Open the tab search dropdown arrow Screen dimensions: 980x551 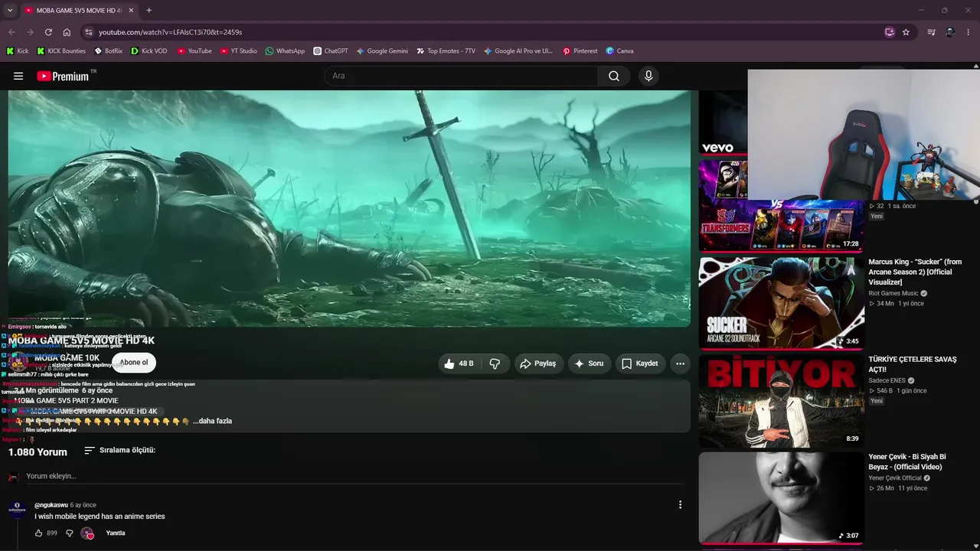tap(9, 11)
